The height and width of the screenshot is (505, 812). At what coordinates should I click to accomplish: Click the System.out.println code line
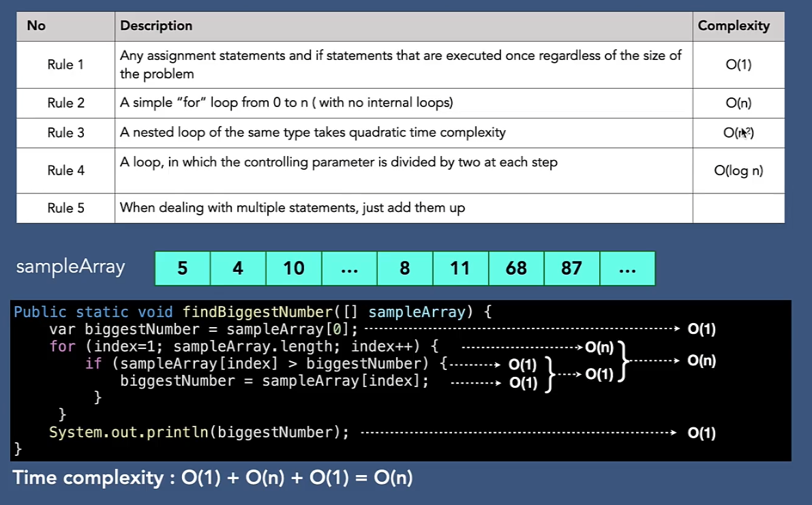point(198,432)
